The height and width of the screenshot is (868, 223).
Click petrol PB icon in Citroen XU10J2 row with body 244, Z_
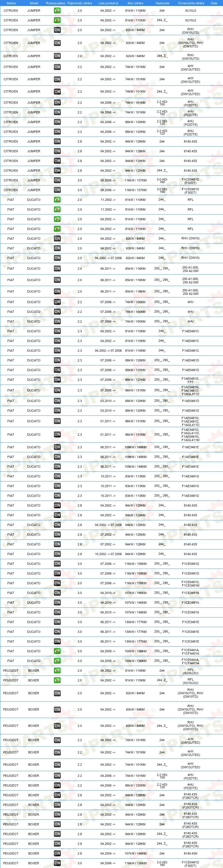coord(57,20)
